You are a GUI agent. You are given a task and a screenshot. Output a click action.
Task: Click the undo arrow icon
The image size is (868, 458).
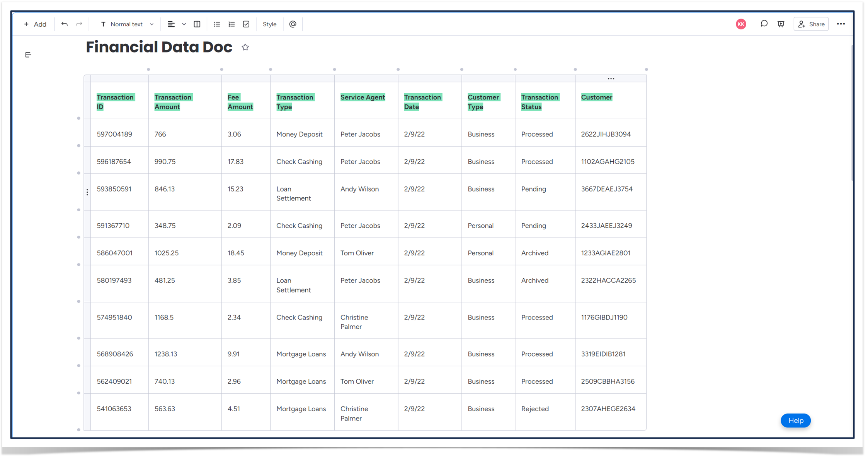pyautogui.click(x=64, y=24)
